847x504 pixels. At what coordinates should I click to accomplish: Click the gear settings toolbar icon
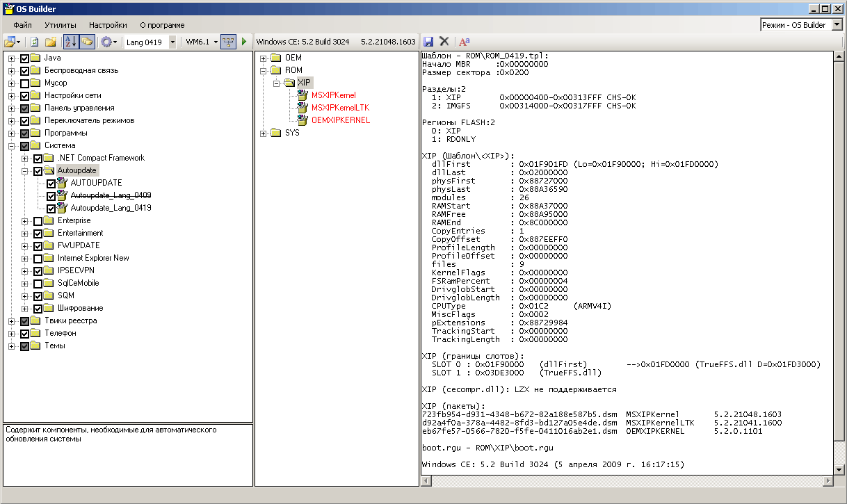coord(106,42)
